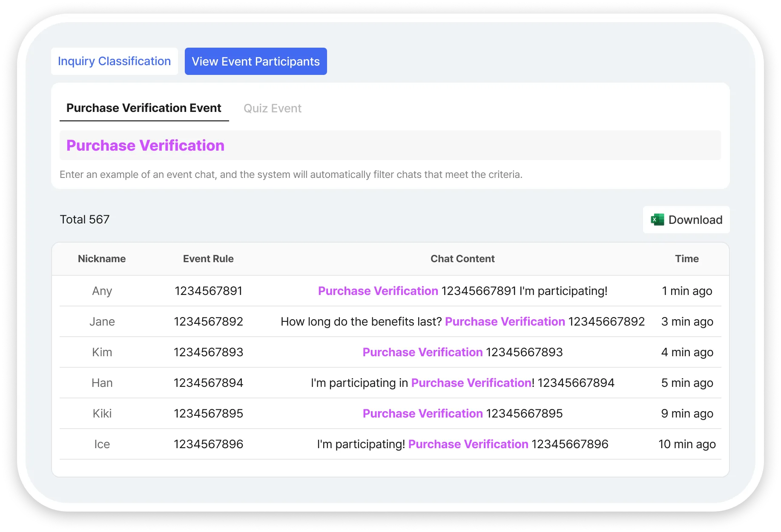Screen dimensions: 781x532
Task: Click nickname Jane in the table
Action: 102,322
